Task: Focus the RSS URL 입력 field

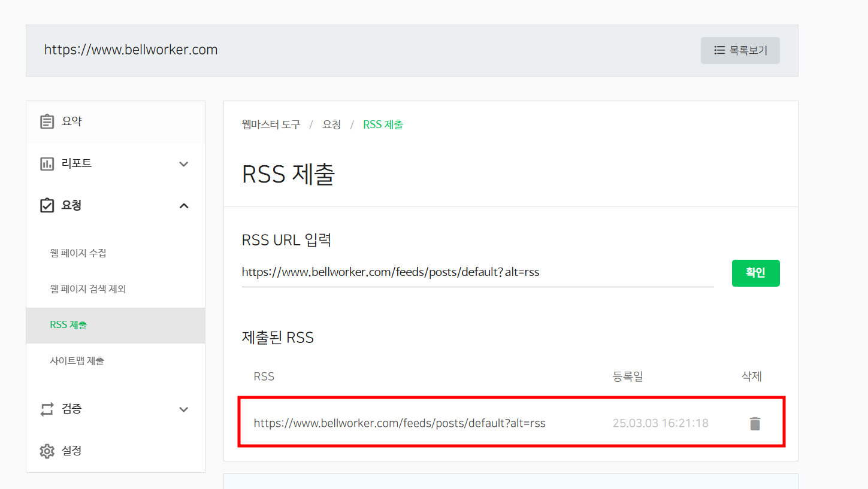Action: coord(478,272)
